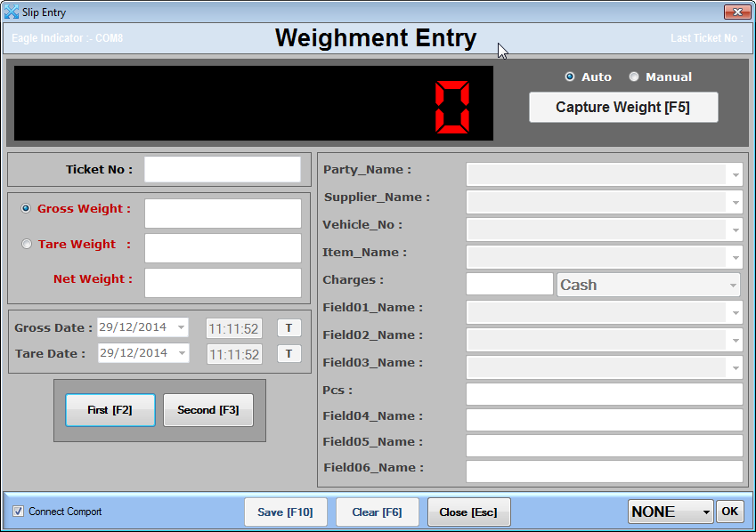Expand the Field03_Name dropdown

pyautogui.click(x=736, y=367)
